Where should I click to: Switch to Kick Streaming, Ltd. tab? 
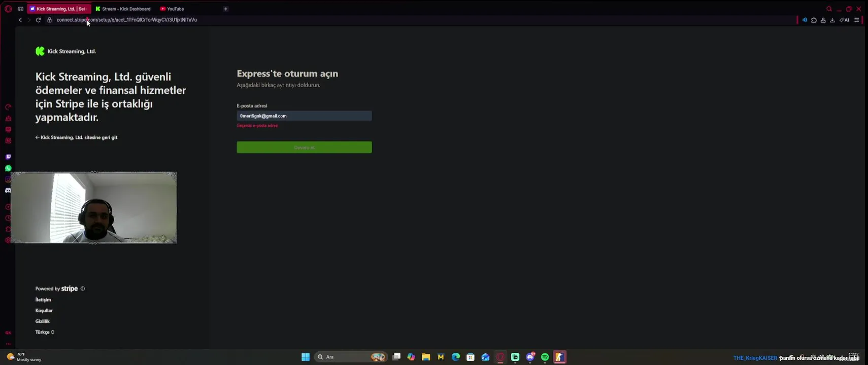coord(59,9)
